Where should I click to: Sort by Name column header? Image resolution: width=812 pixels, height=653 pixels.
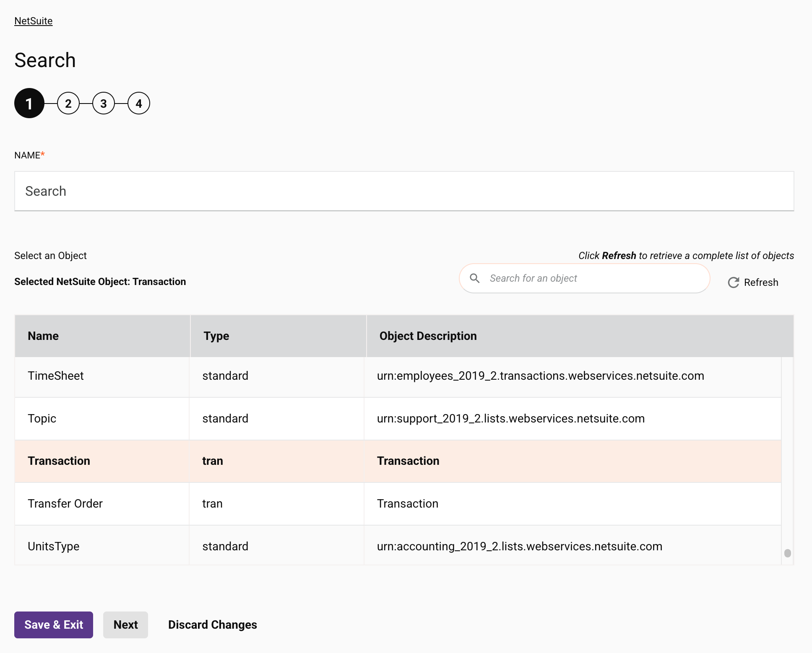[x=102, y=336]
